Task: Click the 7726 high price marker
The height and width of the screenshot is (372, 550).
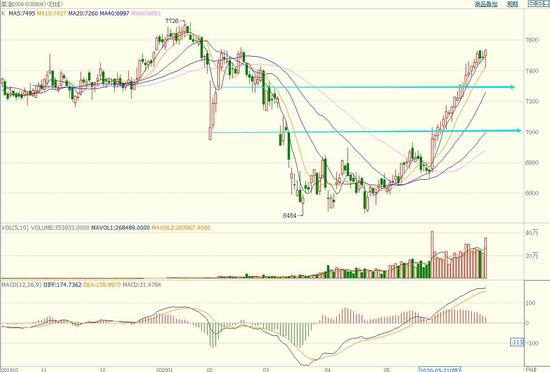Action: [x=172, y=21]
